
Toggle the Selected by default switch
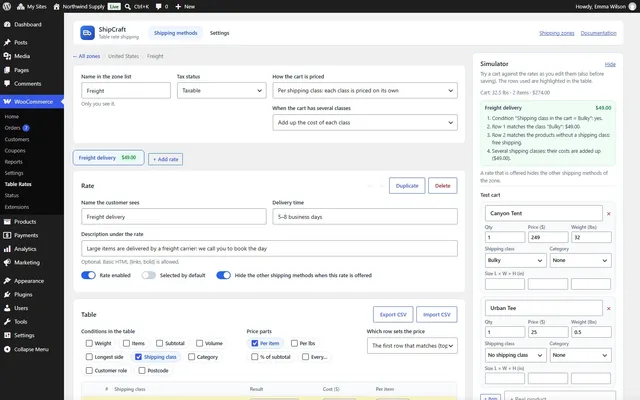coord(149,275)
